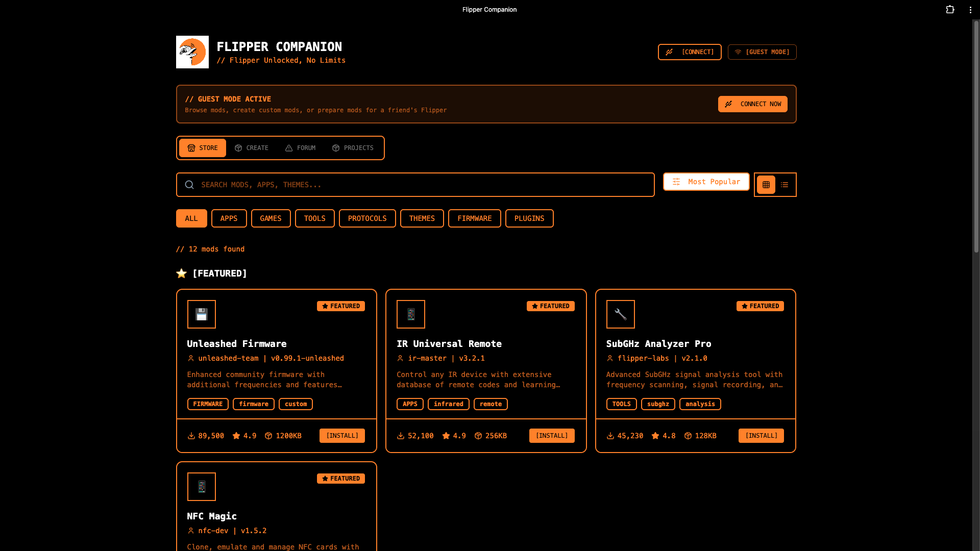Switch to the CREATE tab
Screen dimensions: 980x551
(252, 148)
